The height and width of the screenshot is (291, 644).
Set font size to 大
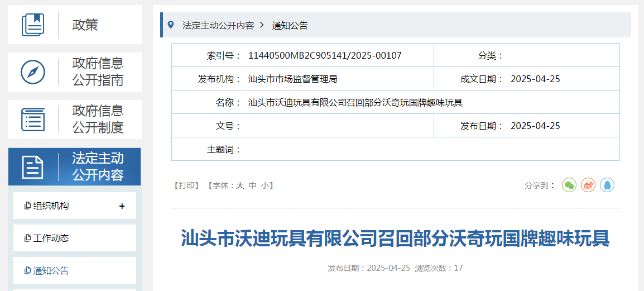(x=240, y=185)
